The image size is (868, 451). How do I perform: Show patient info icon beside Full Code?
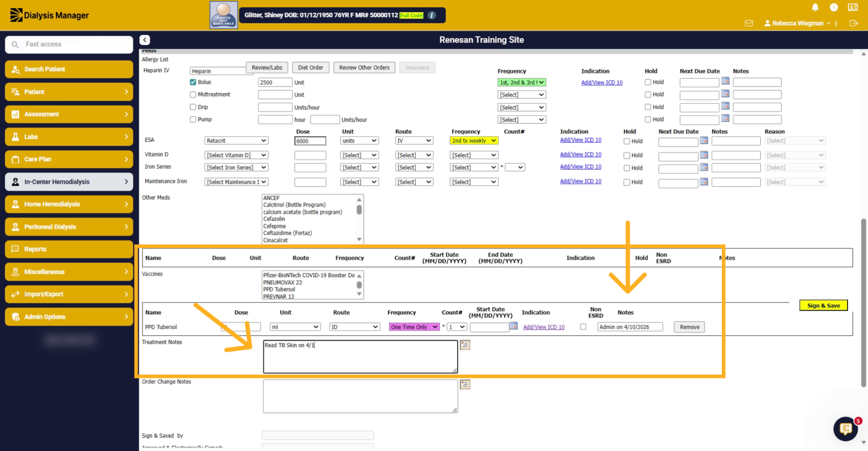[x=432, y=15]
